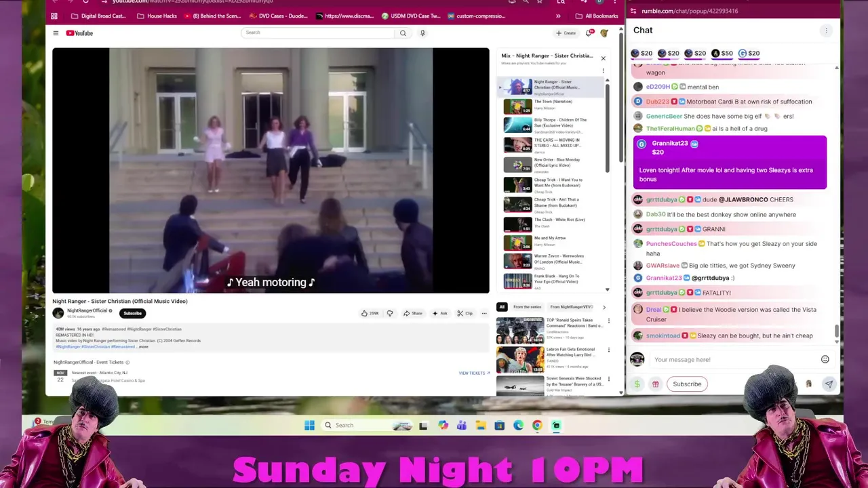Expand the video description with ...more
The width and height of the screenshot is (868, 488).
[143, 347]
